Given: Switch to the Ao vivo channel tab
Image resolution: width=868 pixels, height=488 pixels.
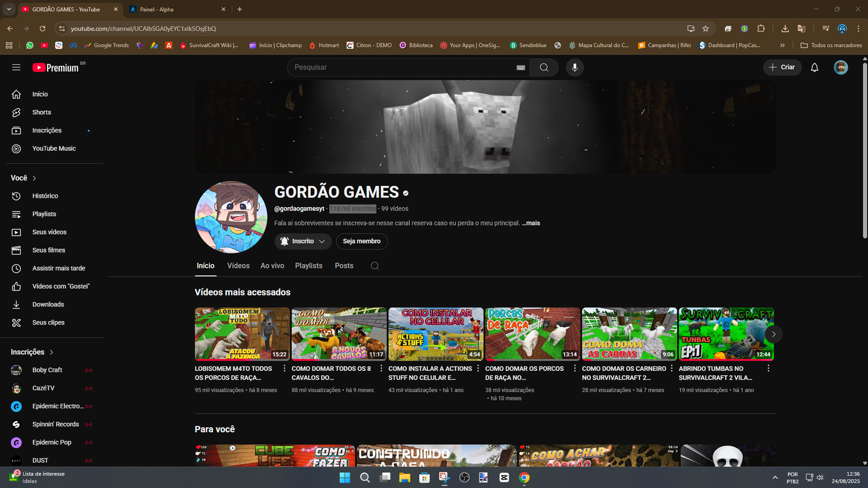Looking at the screenshot, I should tap(272, 266).
